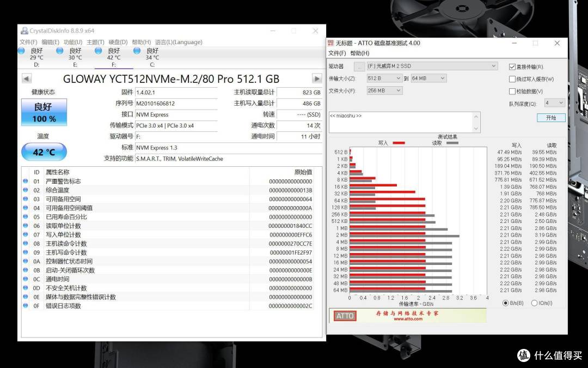Click status dot for attribute 07 写入单位计数

[x=26, y=234]
